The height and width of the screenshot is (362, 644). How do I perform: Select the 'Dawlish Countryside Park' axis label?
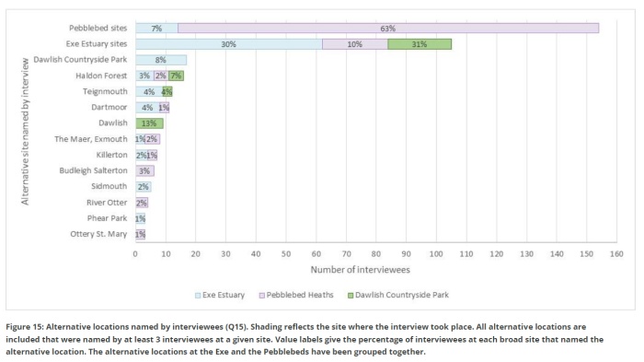(x=80, y=60)
